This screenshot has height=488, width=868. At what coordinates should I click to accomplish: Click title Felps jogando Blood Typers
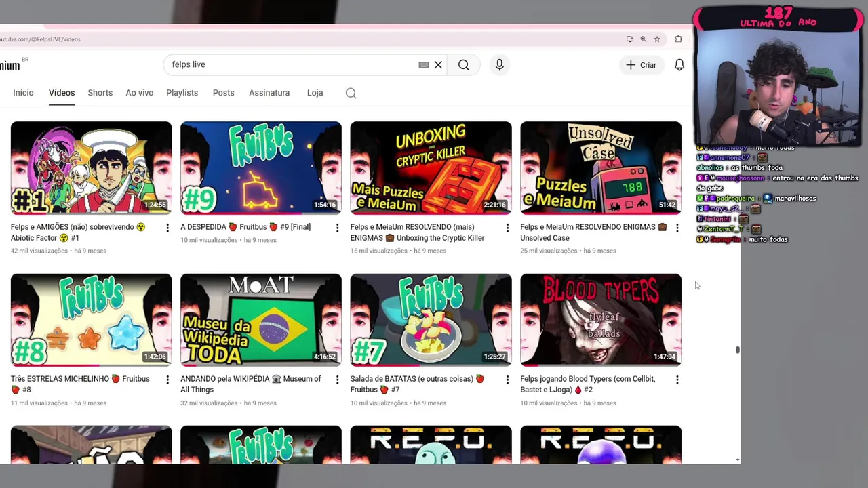coord(588,384)
